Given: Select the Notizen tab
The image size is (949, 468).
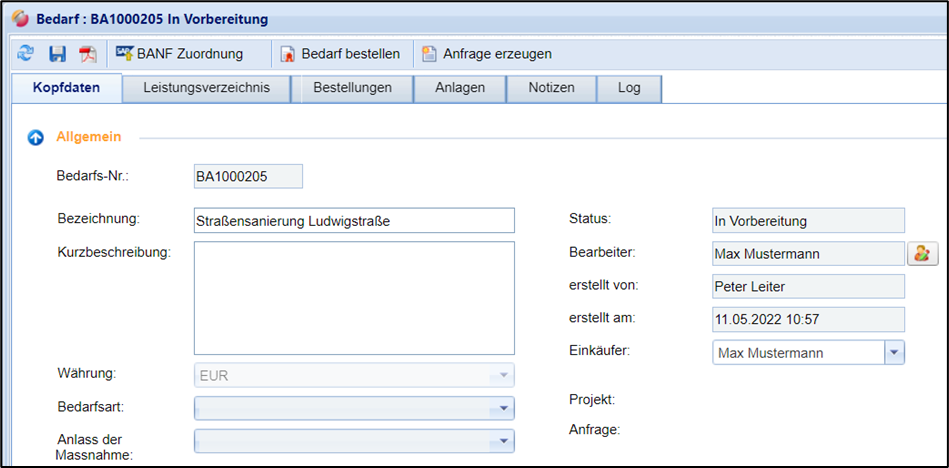Looking at the screenshot, I should (x=551, y=88).
